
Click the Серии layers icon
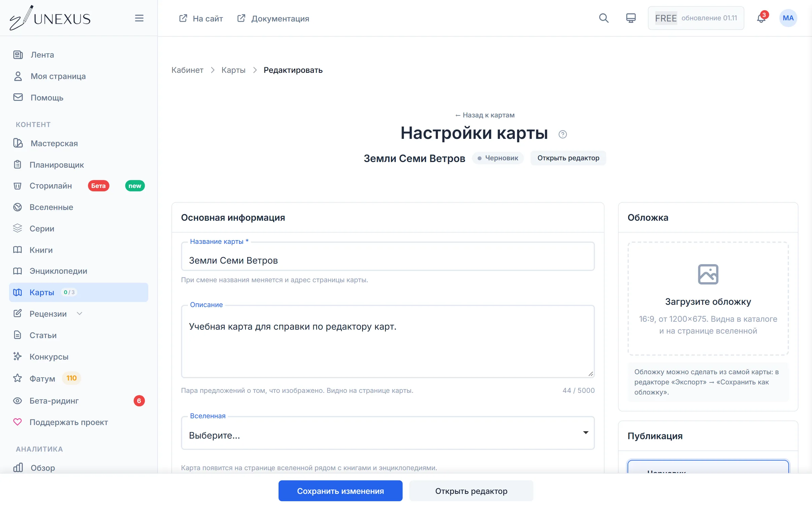click(x=18, y=228)
